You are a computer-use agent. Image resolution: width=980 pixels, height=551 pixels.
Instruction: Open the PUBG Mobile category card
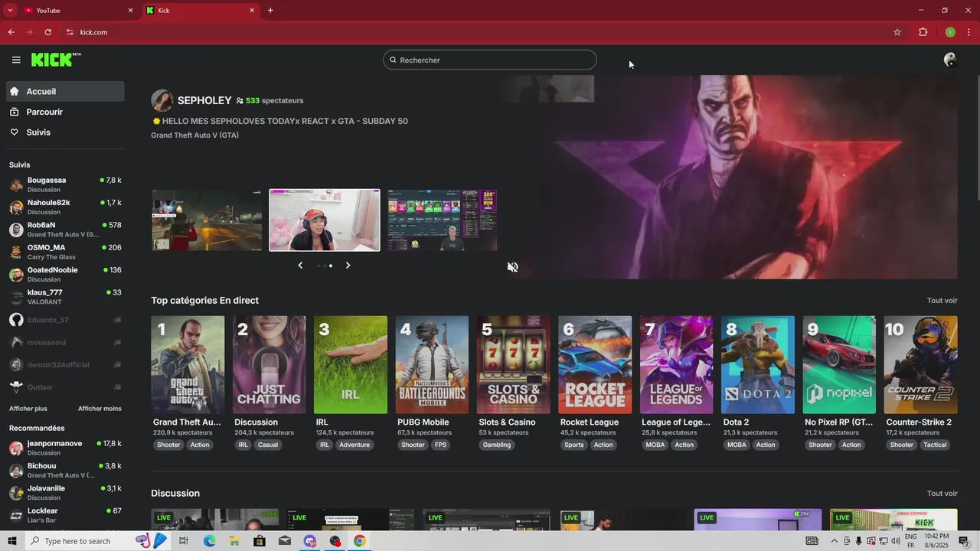point(432,365)
